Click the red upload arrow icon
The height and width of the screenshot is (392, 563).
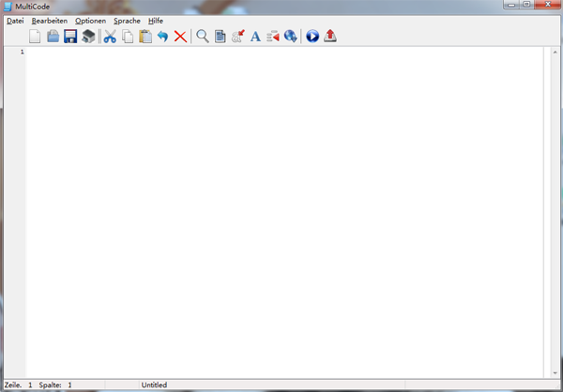pyautogui.click(x=330, y=37)
